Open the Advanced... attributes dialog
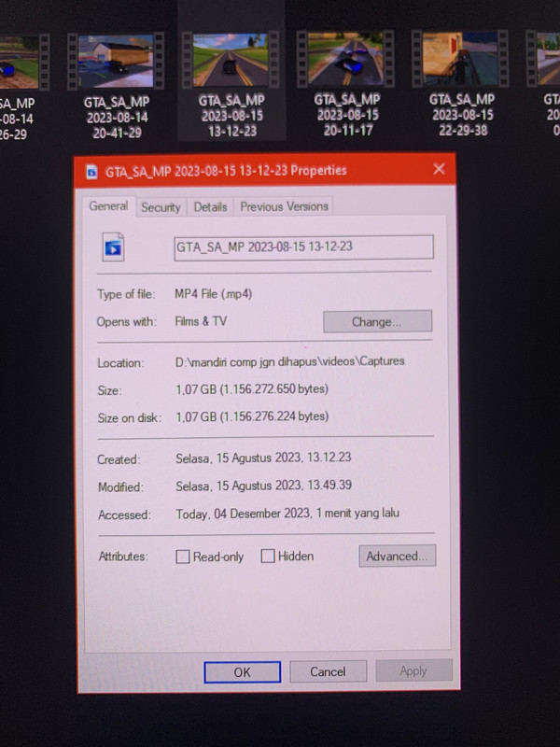Viewport: 560px width, 747px height. point(398,556)
